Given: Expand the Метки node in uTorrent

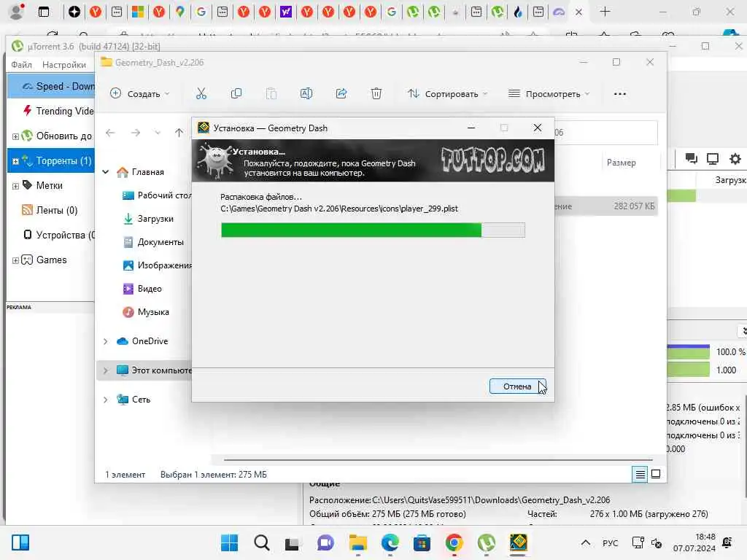Looking at the screenshot, I should pyautogui.click(x=15, y=186).
